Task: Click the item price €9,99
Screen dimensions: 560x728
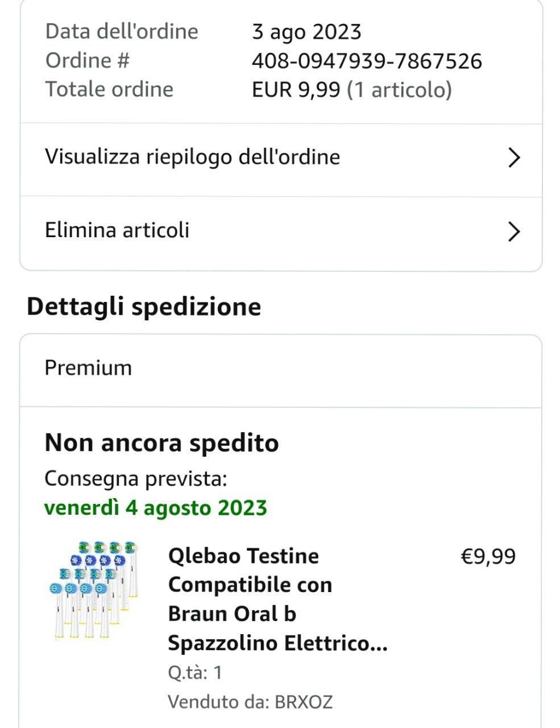Action: [488, 556]
